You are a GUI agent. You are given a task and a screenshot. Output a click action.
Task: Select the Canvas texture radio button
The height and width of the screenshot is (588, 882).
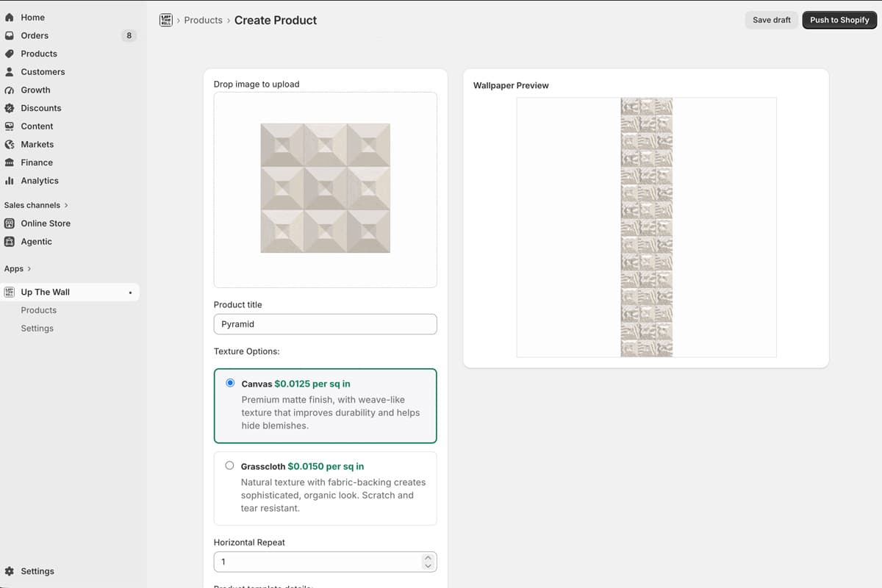point(230,383)
